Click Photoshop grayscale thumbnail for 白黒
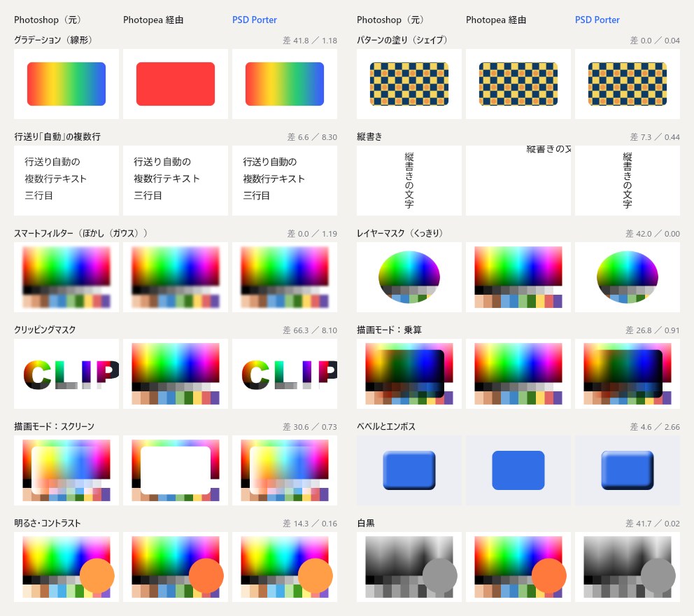This screenshot has height=616, width=694. point(409,567)
